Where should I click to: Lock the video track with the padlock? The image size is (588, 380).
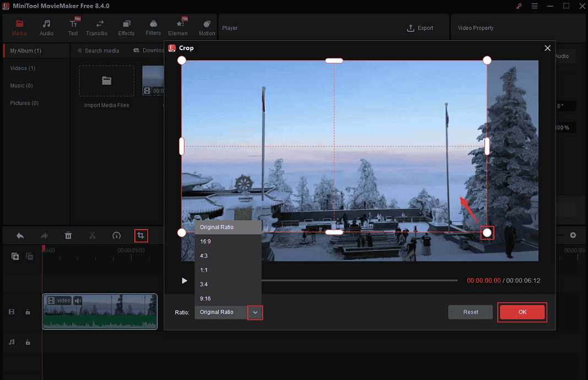point(28,312)
